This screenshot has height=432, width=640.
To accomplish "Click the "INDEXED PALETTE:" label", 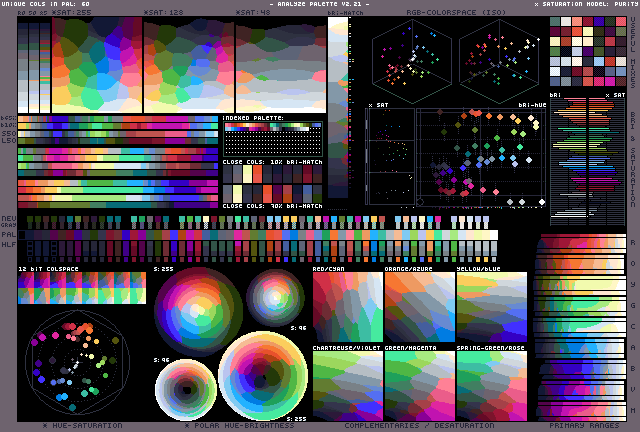I will (x=253, y=118).
